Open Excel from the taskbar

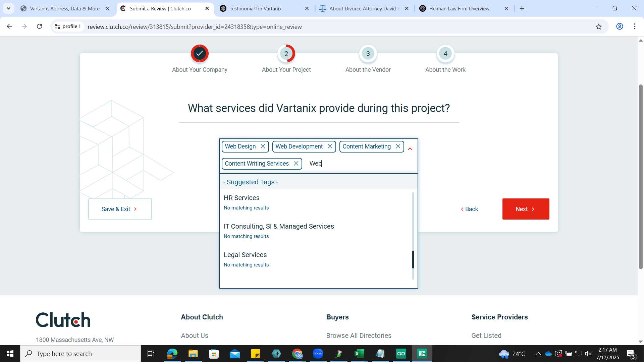coord(360,354)
